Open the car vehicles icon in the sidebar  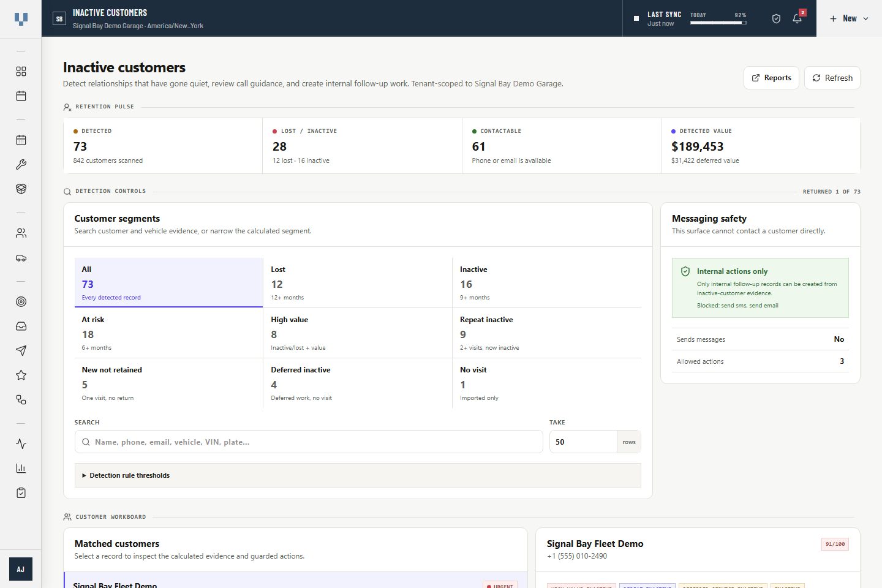(21, 258)
